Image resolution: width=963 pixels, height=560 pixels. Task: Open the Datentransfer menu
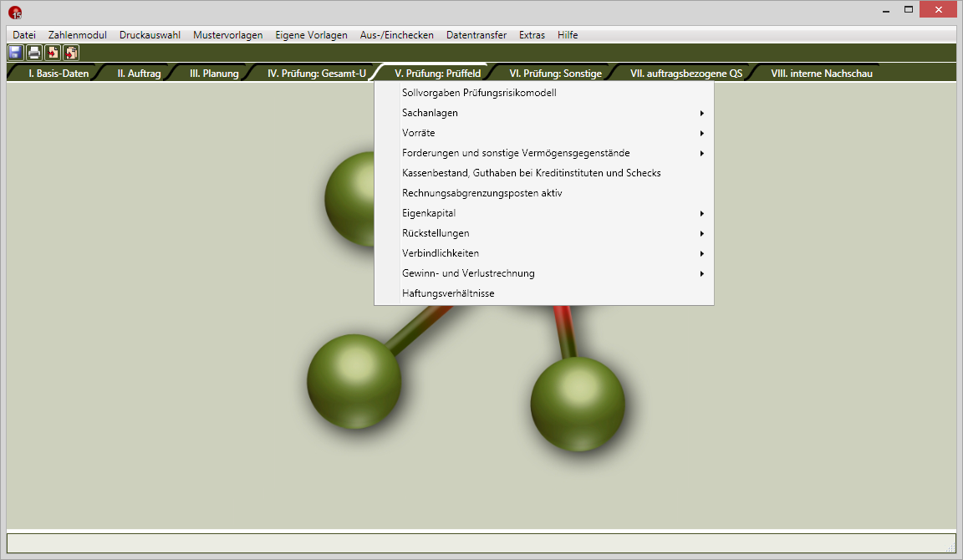click(x=476, y=35)
